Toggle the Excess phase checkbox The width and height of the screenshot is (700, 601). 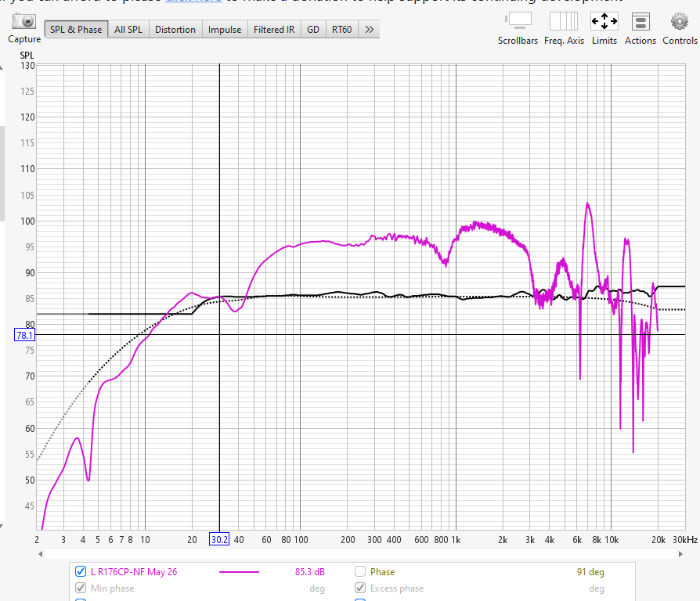click(x=360, y=588)
